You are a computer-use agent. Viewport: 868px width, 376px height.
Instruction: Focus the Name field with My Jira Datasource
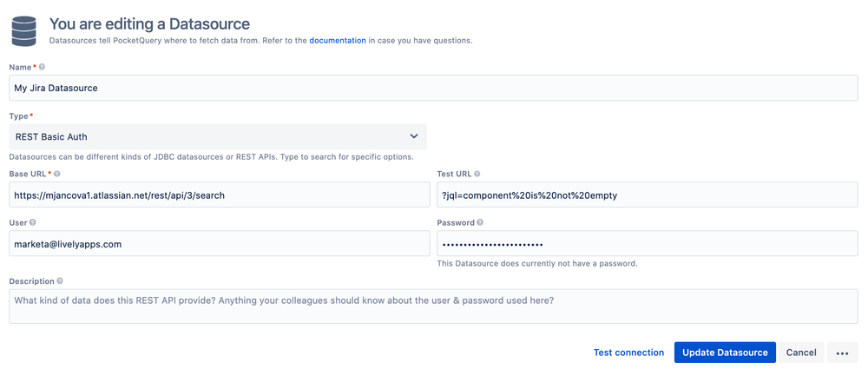point(433,88)
